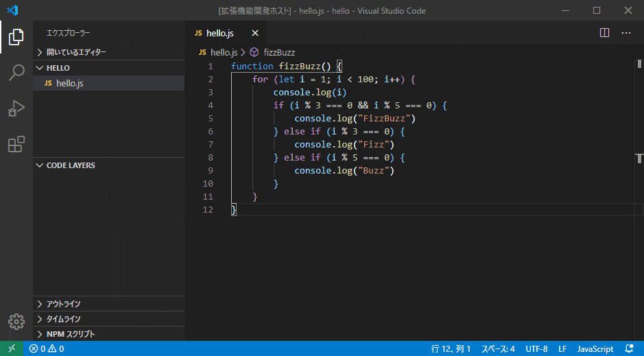Viewport: 644px width, 356px height.
Task: Click the console.log(i) line
Action: click(310, 93)
